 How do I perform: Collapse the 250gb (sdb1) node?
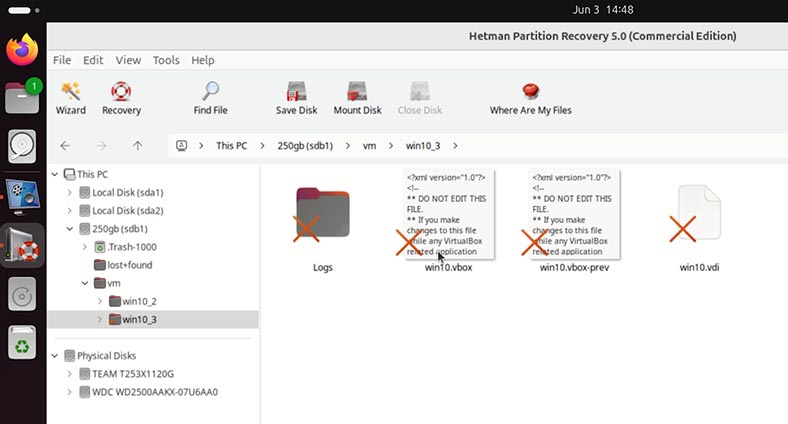coord(69,229)
